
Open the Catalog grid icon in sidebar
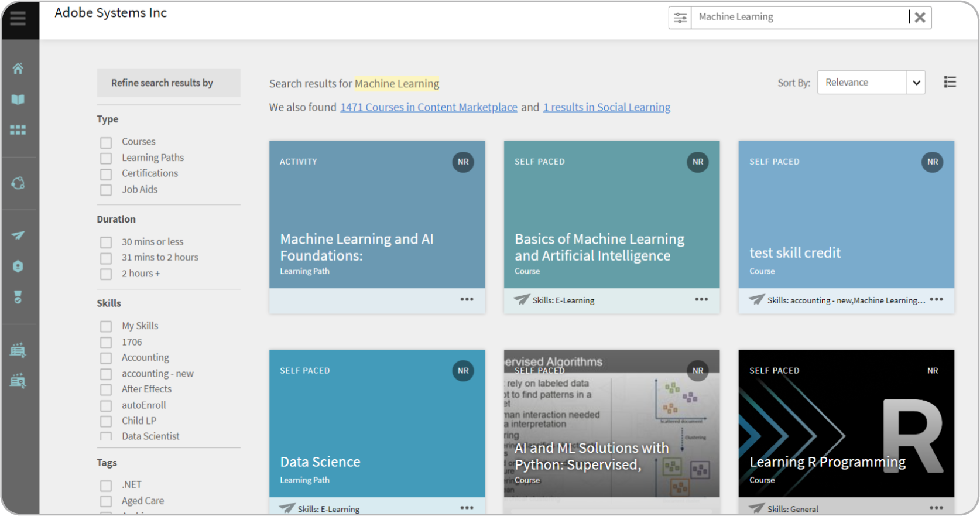(18, 130)
